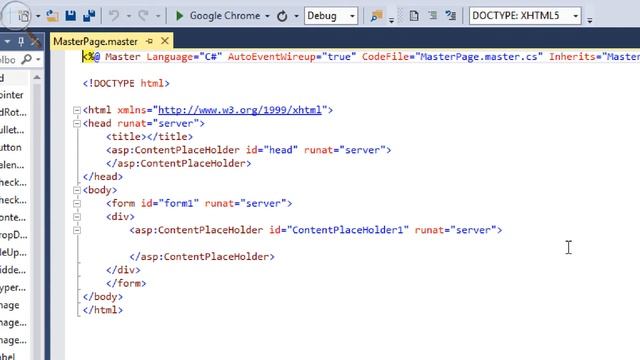Click the Toolbox search magnifier icon
640x360 pixels.
(27, 60)
